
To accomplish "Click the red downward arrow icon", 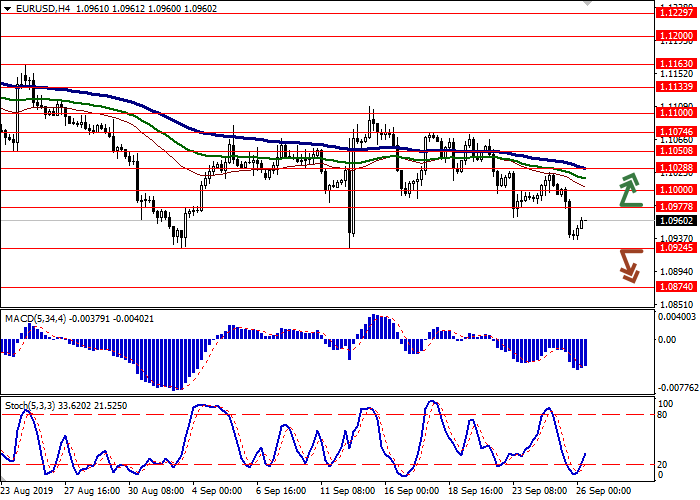I will 628,265.
